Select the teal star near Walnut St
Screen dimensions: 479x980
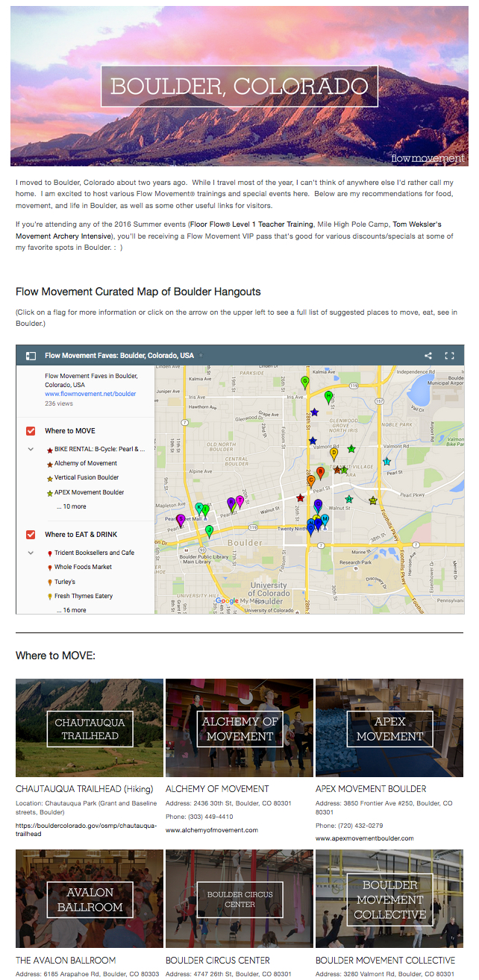[x=348, y=499]
